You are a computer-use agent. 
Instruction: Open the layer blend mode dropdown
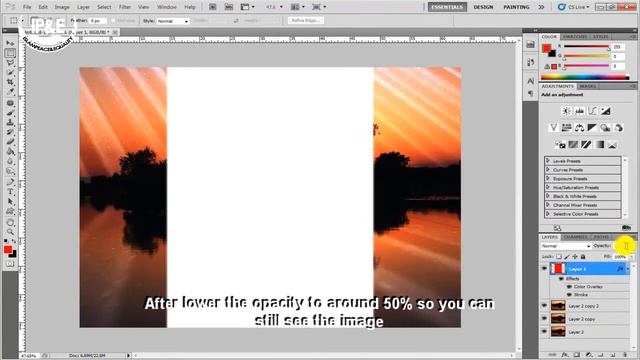click(x=566, y=246)
